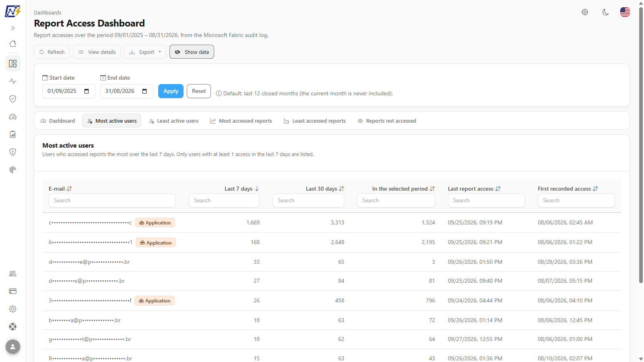Switch to Least active users tab
Viewport: 644px width, 362px height.
point(174,121)
